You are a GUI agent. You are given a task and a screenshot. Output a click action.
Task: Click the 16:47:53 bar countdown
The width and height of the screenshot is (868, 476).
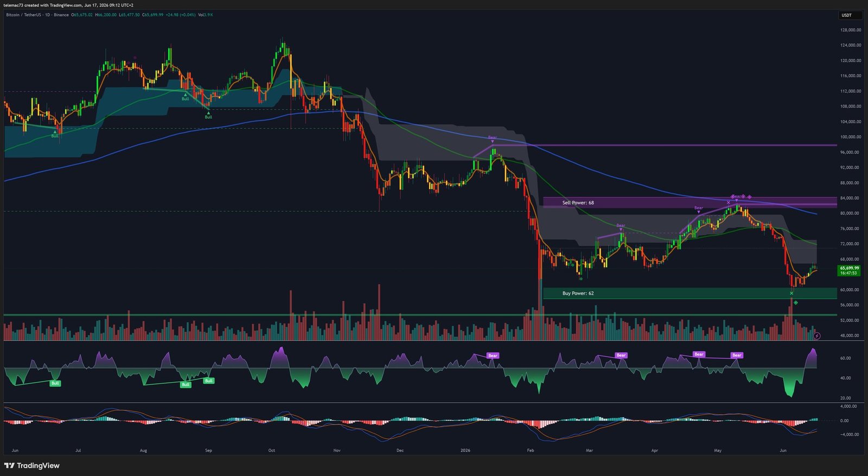click(x=848, y=273)
